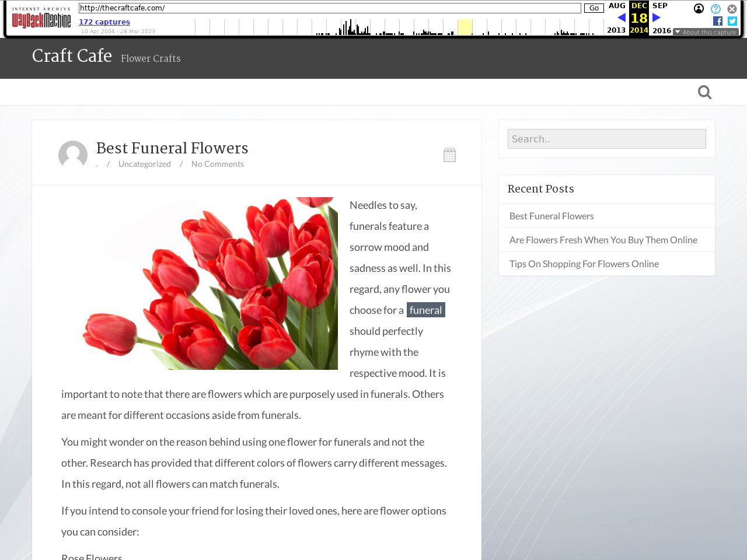Open Tips On Shopping For Flowers Online

click(x=584, y=264)
